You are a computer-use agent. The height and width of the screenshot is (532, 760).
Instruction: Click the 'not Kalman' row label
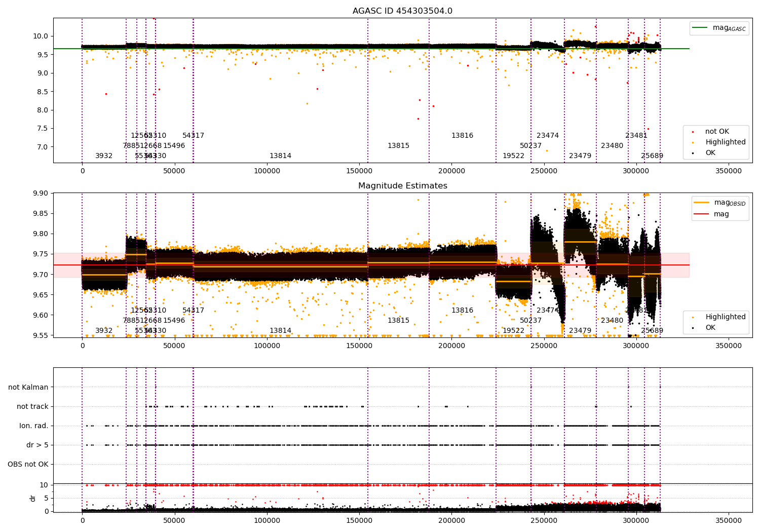tap(28, 387)
